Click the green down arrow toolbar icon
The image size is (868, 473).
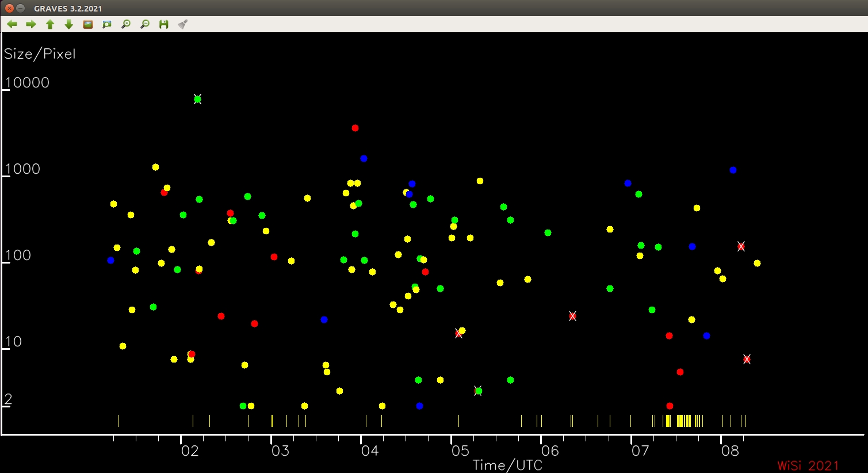coord(69,24)
